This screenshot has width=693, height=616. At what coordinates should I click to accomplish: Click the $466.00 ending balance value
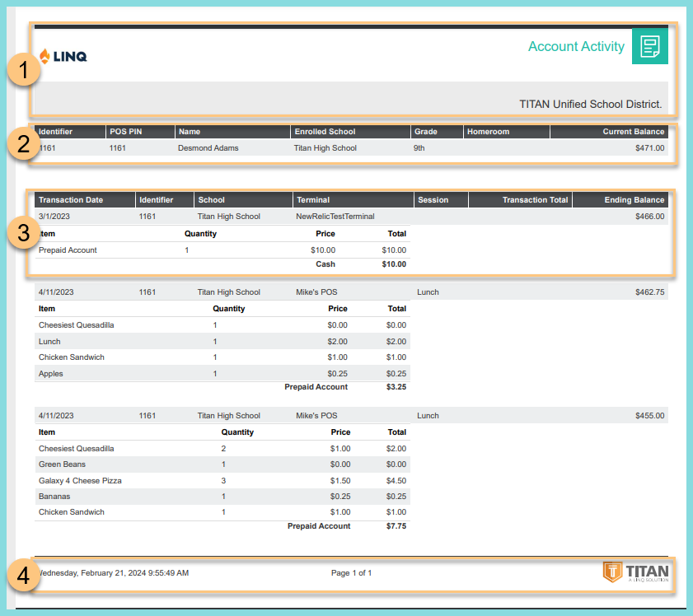[649, 216]
